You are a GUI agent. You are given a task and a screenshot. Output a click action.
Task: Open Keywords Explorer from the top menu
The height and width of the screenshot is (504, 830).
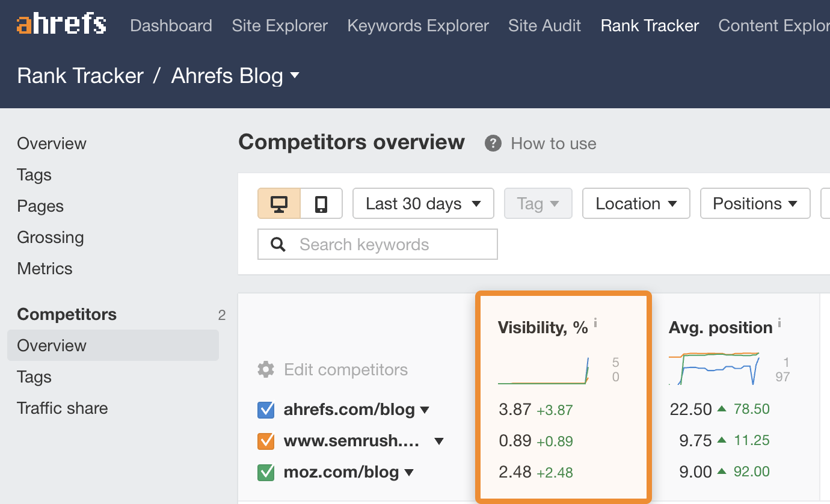pos(417,25)
